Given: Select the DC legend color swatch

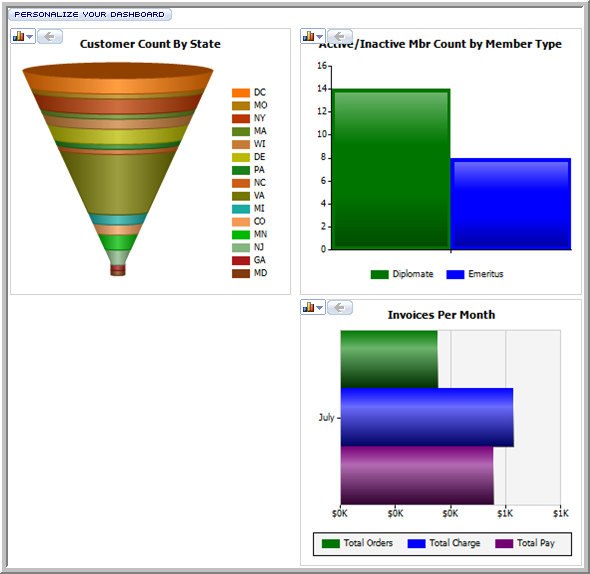Looking at the screenshot, I should pos(241,93).
